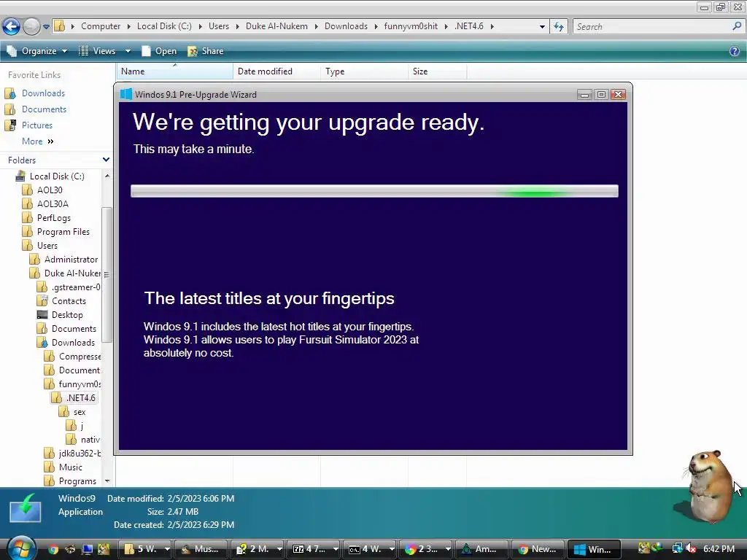Open the recent pages dropdown next to the Forward arrow

[46, 27]
